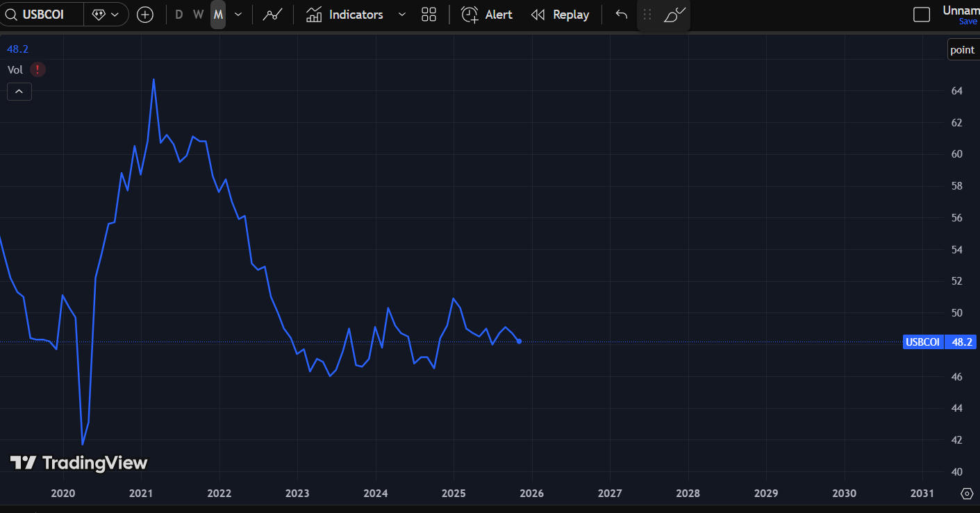This screenshot has height=513, width=980.
Task: Open the chart style line icon
Action: point(272,15)
